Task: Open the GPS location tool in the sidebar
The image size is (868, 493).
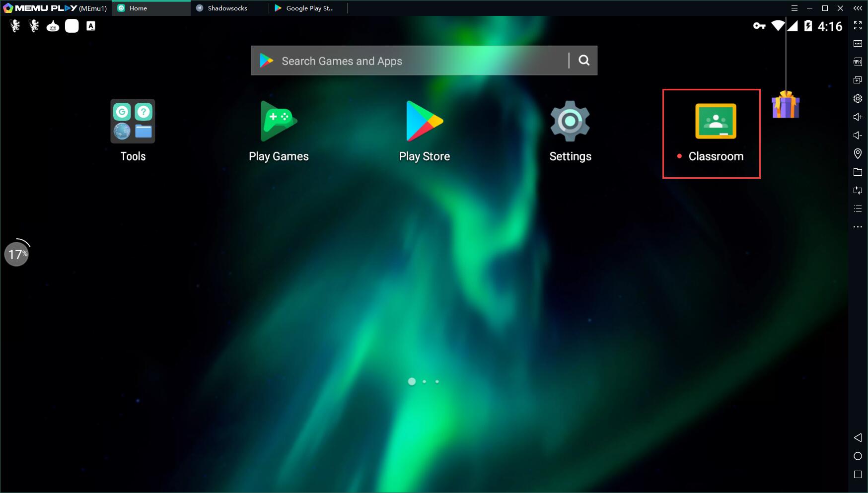Action: (858, 154)
